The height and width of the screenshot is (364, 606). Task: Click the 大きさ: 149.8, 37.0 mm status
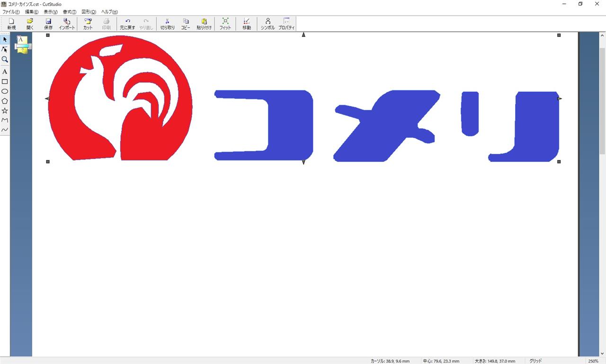point(495,361)
